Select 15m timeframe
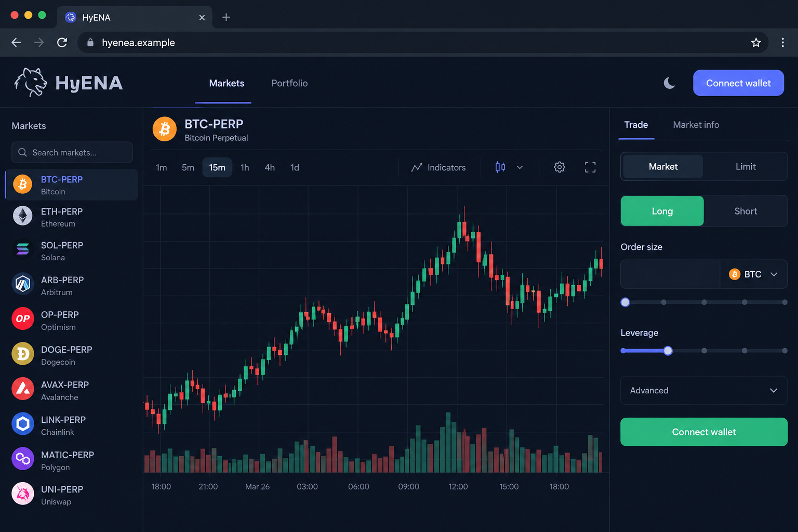This screenshot has height=532, width=798. [217, 167]
